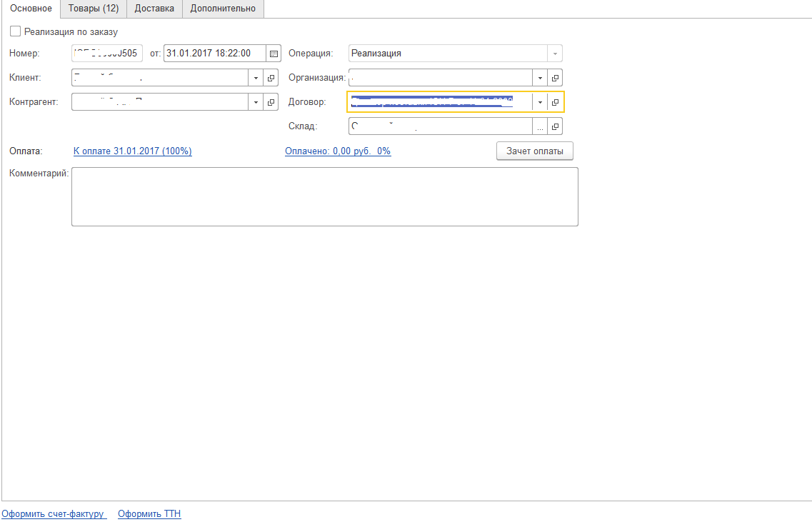The width and height of the screenshot is (812, 527).
Task: Toggle the Реализация по заказу checkbox
Action: [x=16, y=31]
